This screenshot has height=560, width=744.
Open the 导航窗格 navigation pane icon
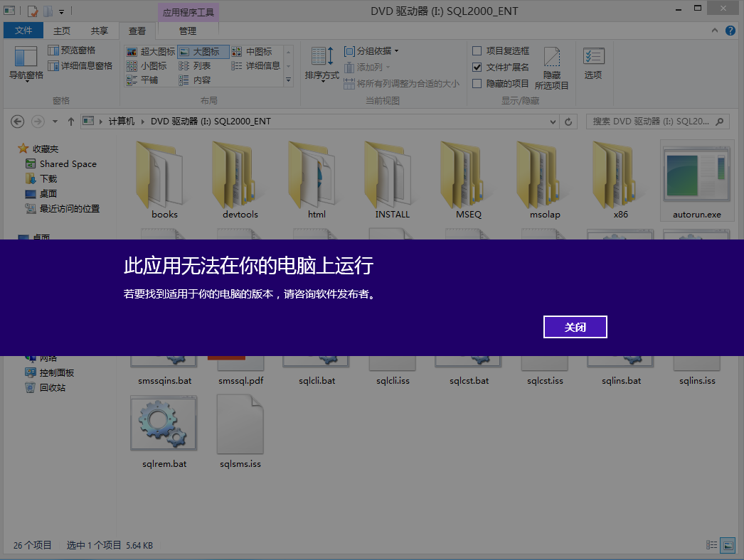pos(26,61)
